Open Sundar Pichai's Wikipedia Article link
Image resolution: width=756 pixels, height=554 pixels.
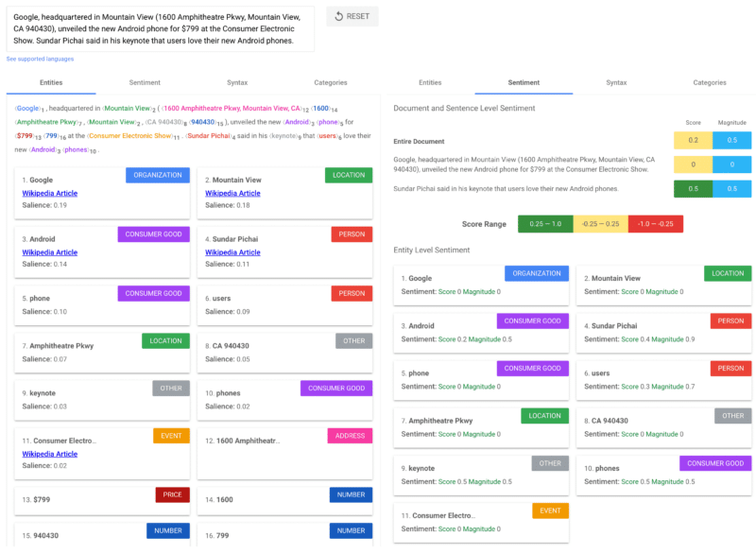click(232, 252)
